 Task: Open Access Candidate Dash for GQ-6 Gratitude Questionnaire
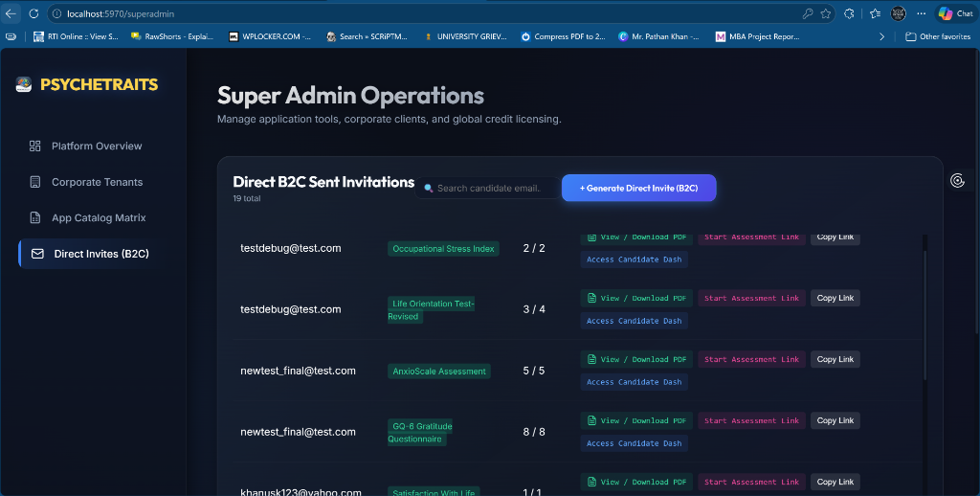tap(634, 443)
